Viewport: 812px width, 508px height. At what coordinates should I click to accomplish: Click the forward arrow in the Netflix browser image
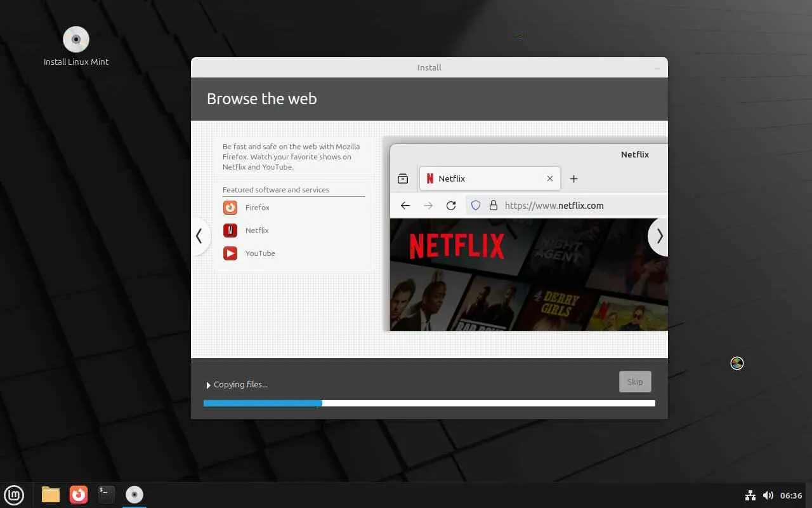tap(428, 206)
